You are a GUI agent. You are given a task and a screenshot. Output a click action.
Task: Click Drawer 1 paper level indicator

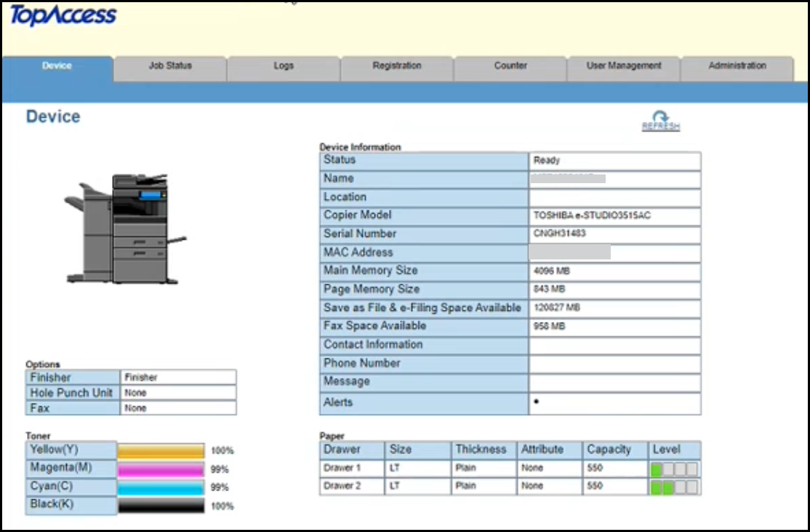tap(674, 469)
